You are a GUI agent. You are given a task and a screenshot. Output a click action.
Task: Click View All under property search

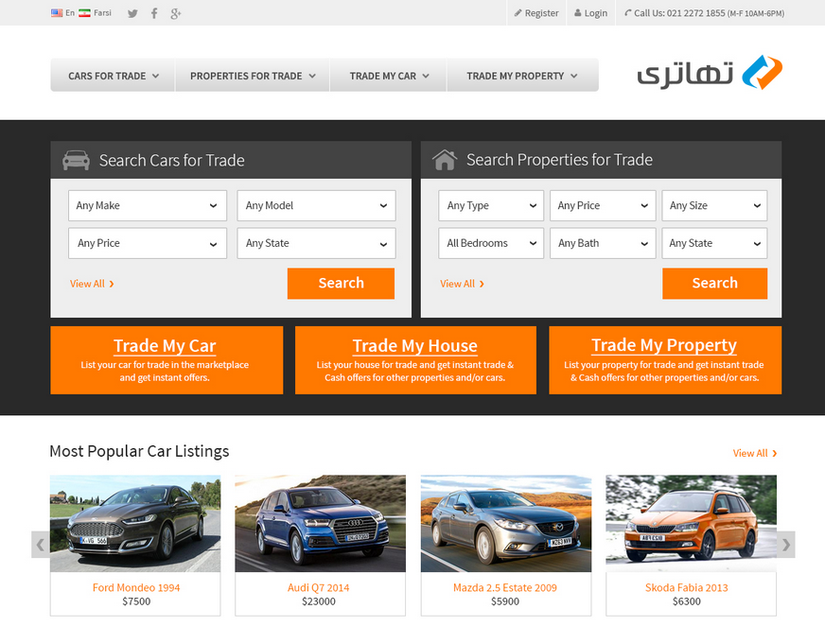pyautogui.click(x=462, y=284)
